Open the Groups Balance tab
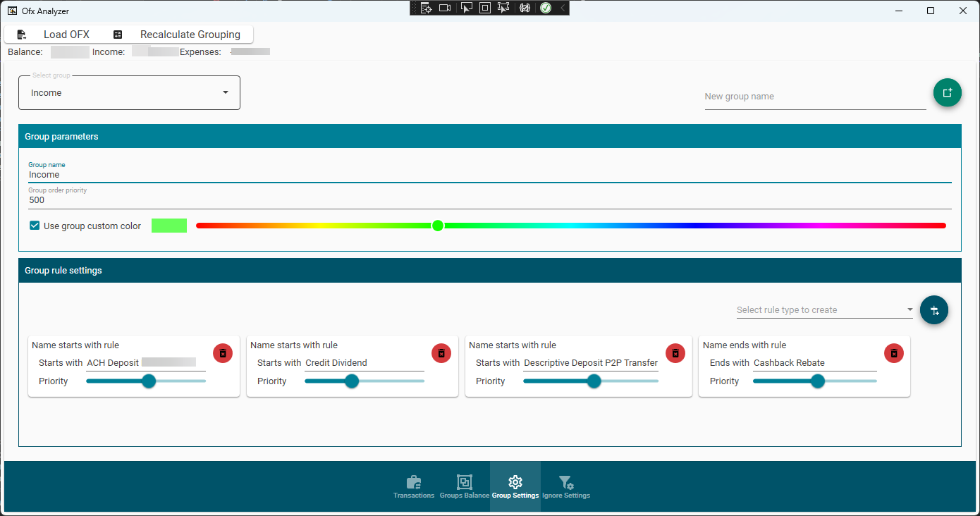The image size is (980, 516). coord(464,486)
